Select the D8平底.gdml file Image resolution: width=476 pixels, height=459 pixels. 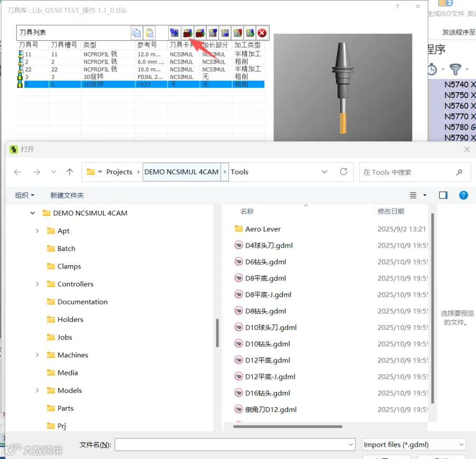click(x=266, y=278)
